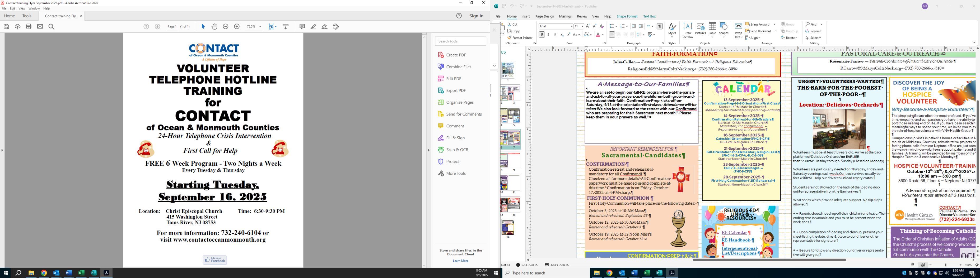This screenshot has width=980, height=278.
Task: Select the page 14 thumbnail in navigation pane
Action: [x=508, y=227]
